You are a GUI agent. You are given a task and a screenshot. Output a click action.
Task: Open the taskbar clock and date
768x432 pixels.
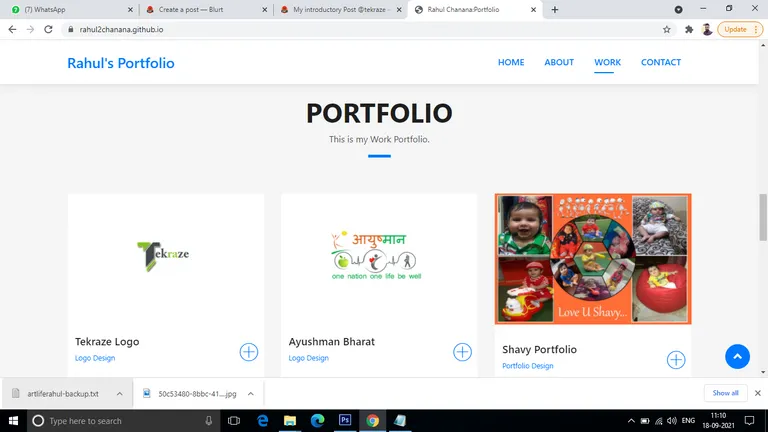719,421
